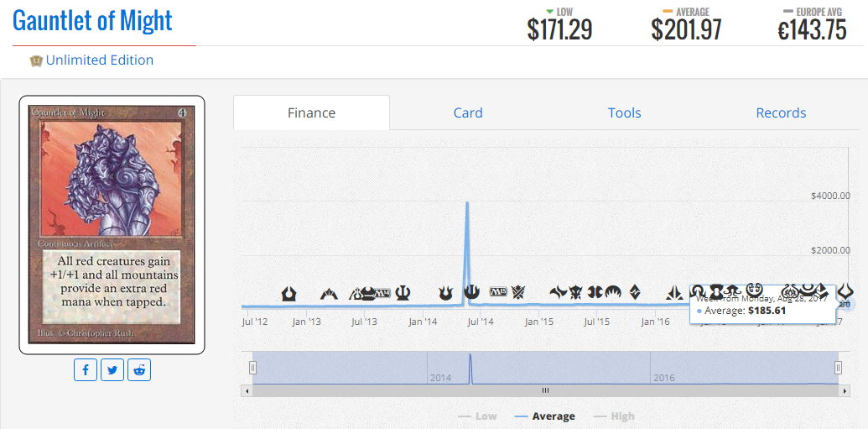This screenshot has height=429, width=868.
Task: Click the navigator scrollbar right arrow
Action: 845,390
